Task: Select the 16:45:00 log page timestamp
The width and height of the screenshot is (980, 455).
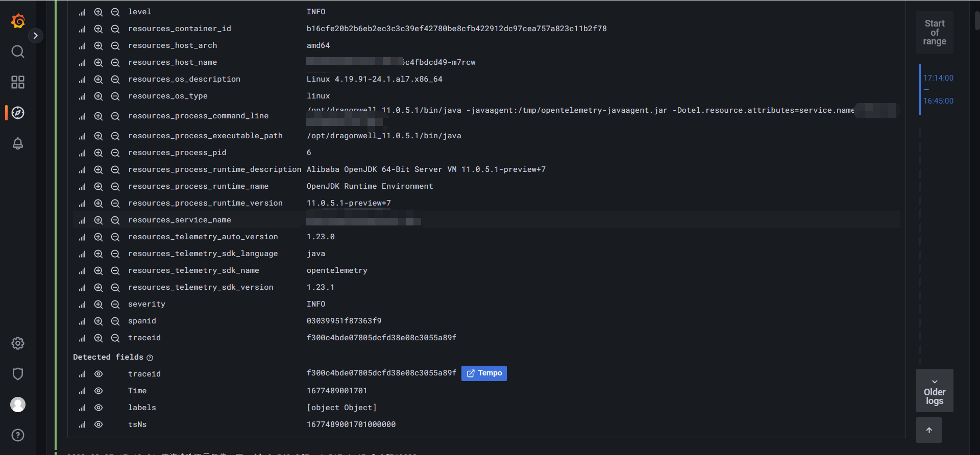Action: [938, 101]
